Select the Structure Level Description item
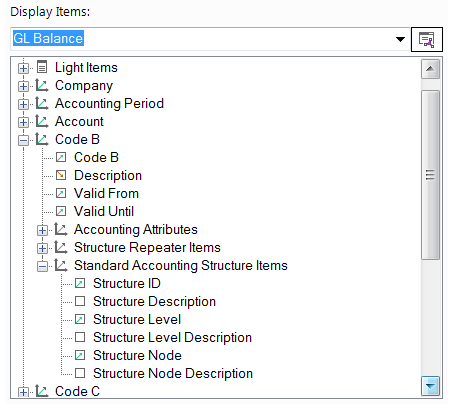450x404 pixels. 172,337
